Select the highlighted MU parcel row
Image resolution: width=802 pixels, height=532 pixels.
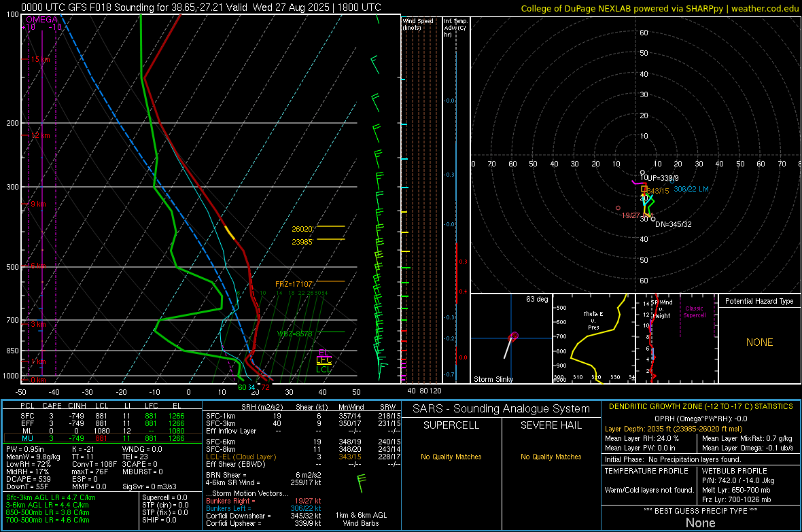click(103, 438)
